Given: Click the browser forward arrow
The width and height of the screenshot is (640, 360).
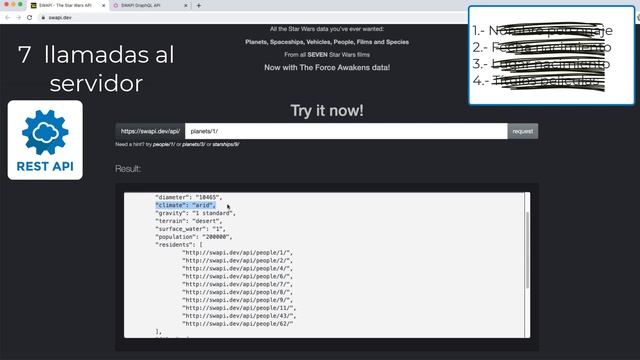Looking at the screenshot, I should tap(18, 18).
